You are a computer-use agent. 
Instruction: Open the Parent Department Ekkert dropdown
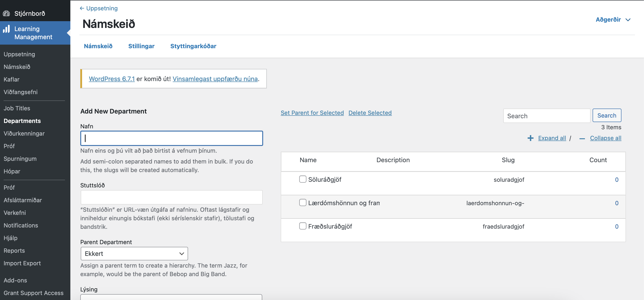click(134, 254)
